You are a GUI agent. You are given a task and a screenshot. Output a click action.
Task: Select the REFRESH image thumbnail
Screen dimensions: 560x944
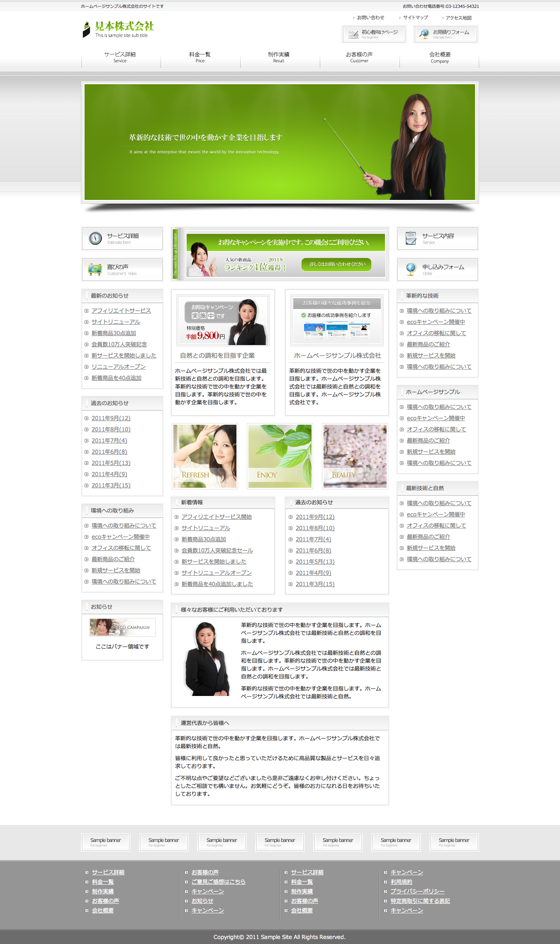pyautogui.click(x=205, y=456)
